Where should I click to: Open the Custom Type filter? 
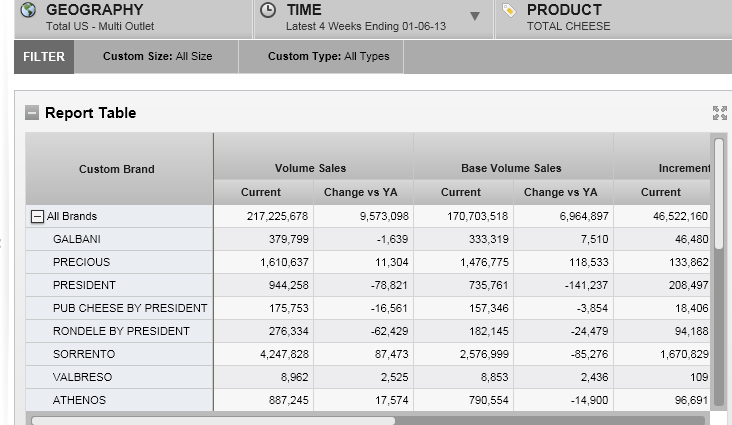tap(328, 57)
